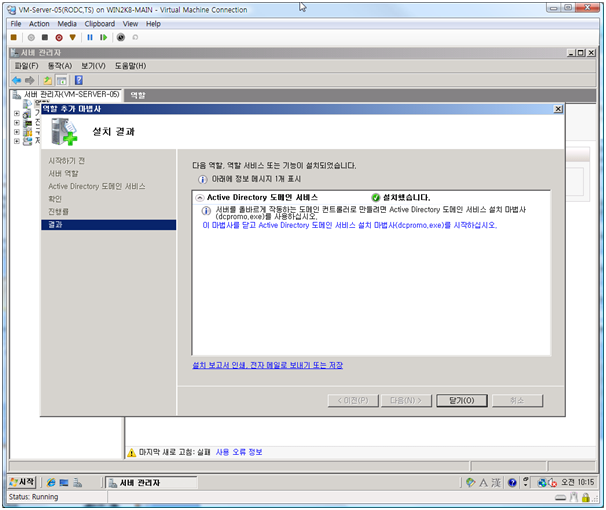
Task: Click the Up one level folder icon
Action: (x=47, y=80)
